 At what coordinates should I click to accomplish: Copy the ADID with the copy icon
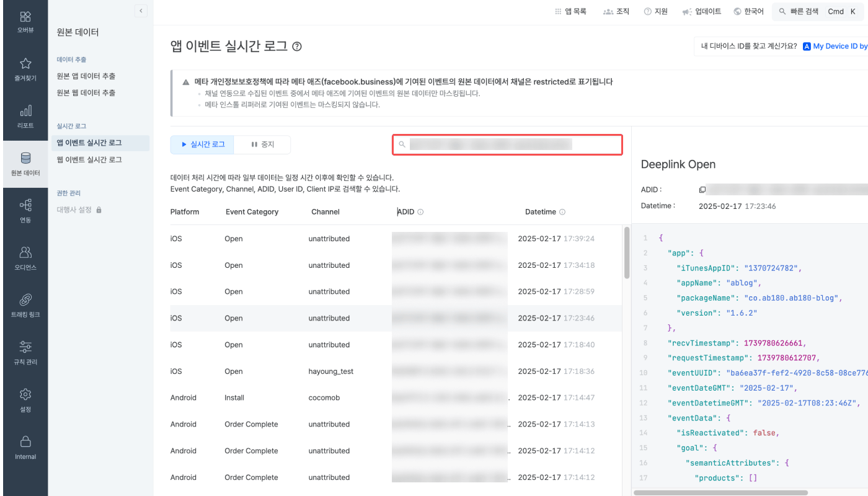pyautogui.click(x=702, y=190)
